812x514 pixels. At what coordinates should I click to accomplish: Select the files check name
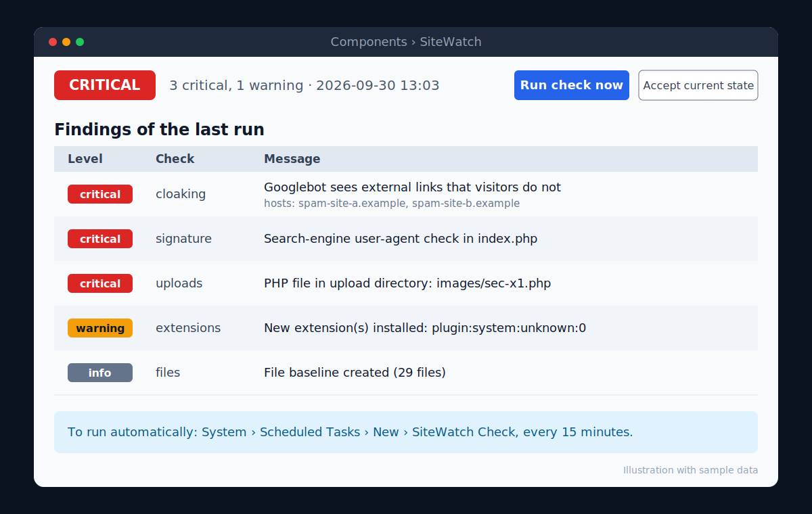tap(168, 373)
